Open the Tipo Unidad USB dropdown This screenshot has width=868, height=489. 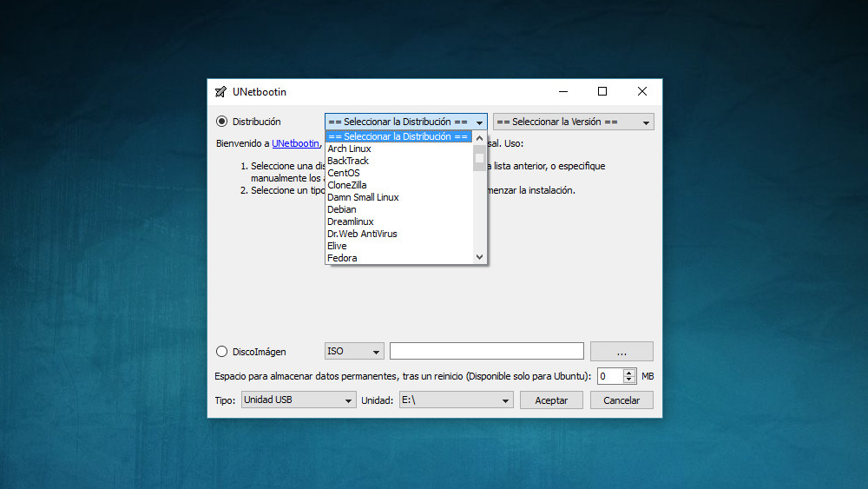(x=299, y=400)
